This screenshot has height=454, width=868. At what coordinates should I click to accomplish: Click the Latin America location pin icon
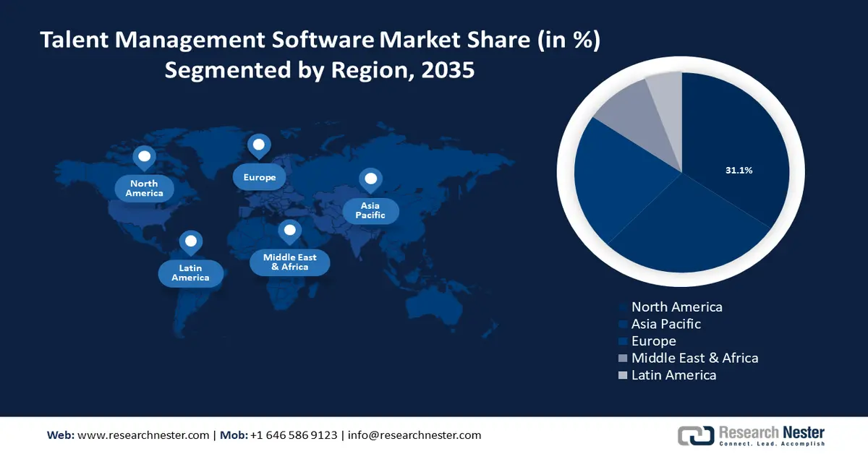coord(190,241)
